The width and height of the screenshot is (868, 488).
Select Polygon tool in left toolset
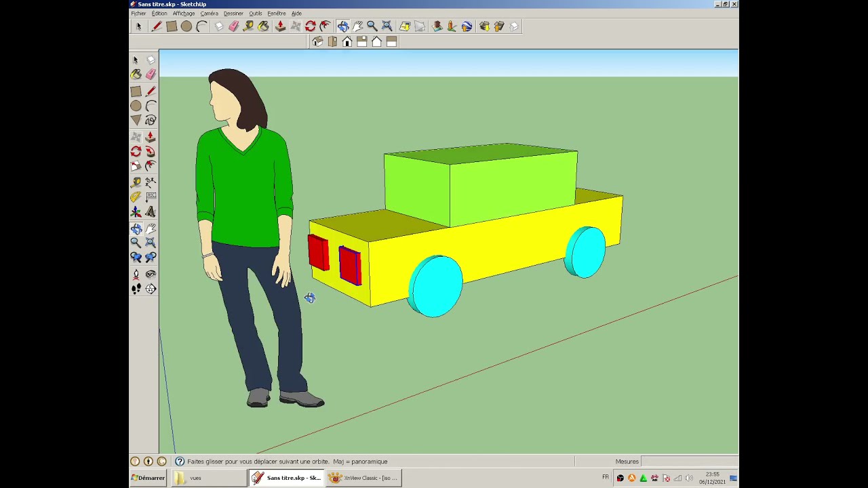136,121
